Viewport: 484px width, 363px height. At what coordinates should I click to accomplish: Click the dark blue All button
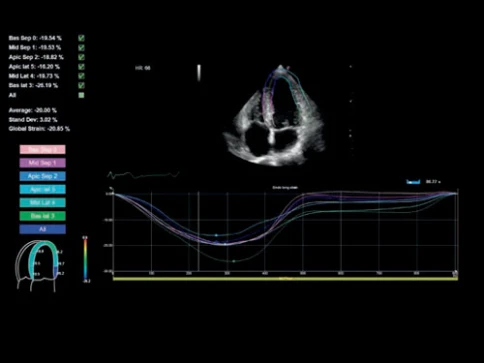pos(43,229)
